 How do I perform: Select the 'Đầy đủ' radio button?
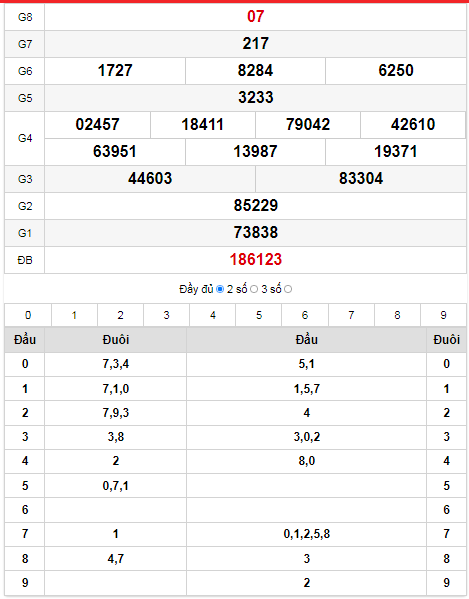point(220,289)
